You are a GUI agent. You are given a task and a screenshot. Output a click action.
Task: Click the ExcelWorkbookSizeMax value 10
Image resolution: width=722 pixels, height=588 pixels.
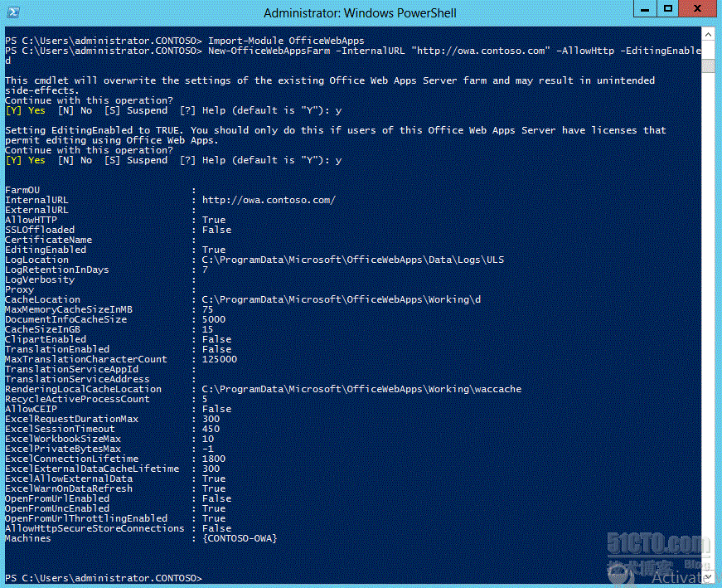coord(208,440)
